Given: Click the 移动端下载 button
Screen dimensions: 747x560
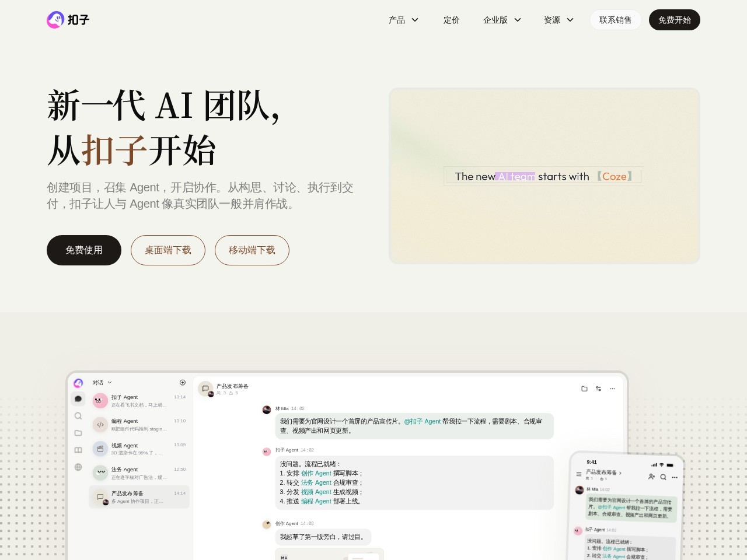Looking at the screenshot, I should (x=252, y=250).
